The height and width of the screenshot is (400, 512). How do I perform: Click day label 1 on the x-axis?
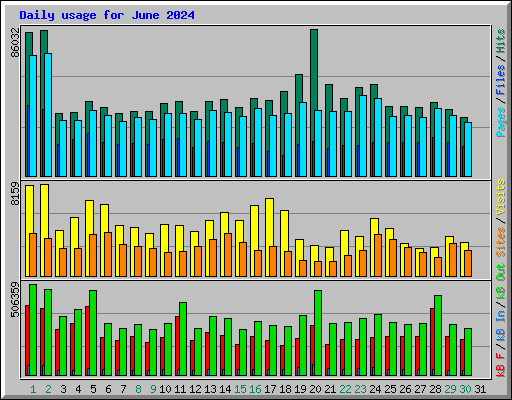(33, 389)
